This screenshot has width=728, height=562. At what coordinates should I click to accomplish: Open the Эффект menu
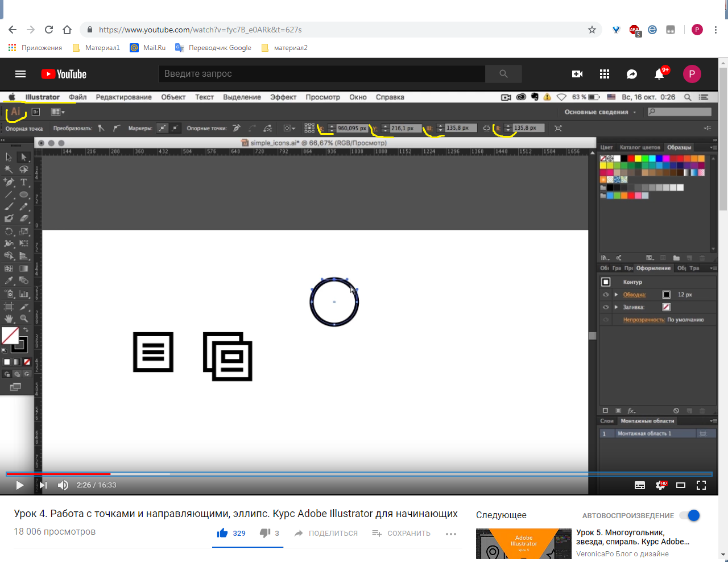pos(283,97)
